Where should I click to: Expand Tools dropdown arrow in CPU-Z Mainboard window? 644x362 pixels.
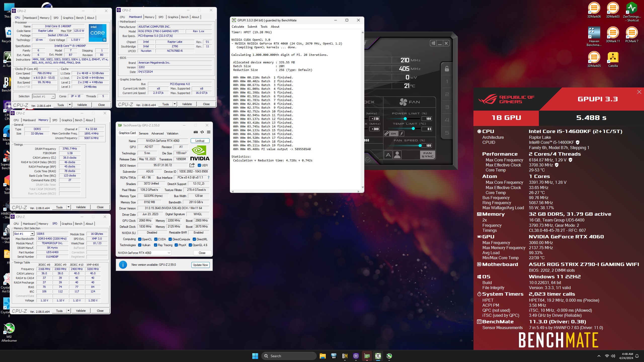(175, 104)
